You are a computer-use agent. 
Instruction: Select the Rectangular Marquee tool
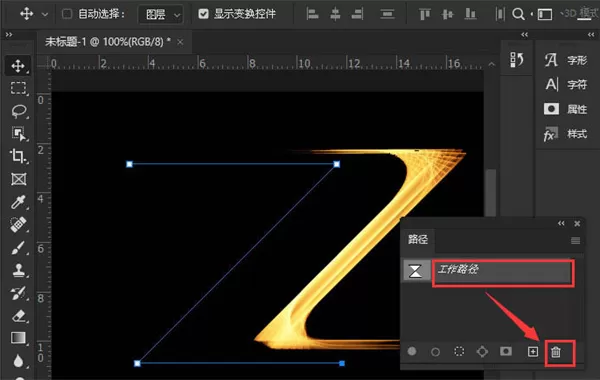pos(18,88)
